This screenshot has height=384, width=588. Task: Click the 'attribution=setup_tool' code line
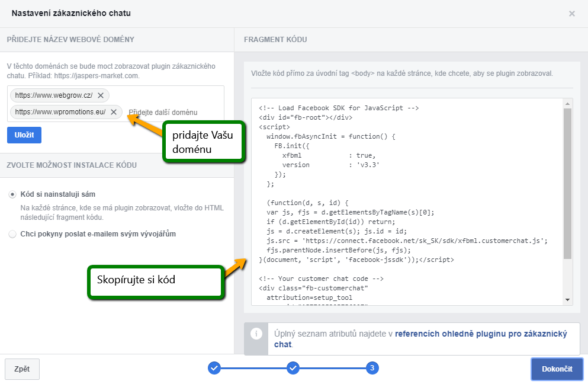point(309,297)
